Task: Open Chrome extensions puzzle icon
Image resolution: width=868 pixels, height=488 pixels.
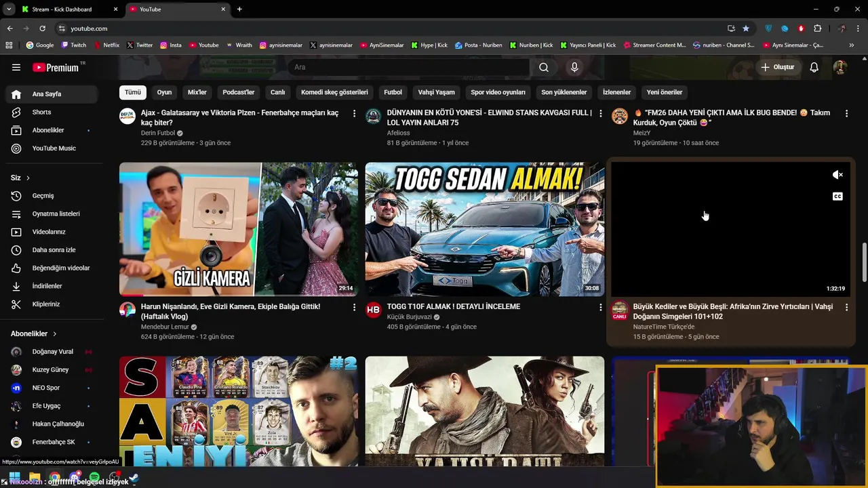Action: (817, 28)
